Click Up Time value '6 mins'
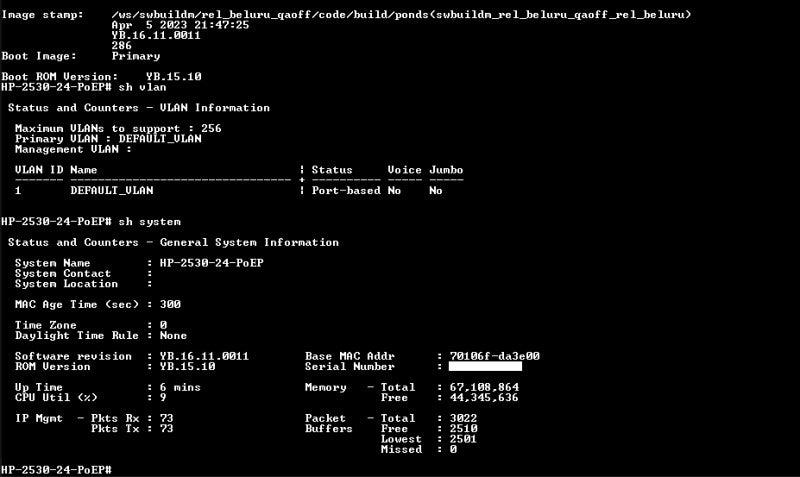The width and height of the screenshot is (800, 477). (180, 387)
